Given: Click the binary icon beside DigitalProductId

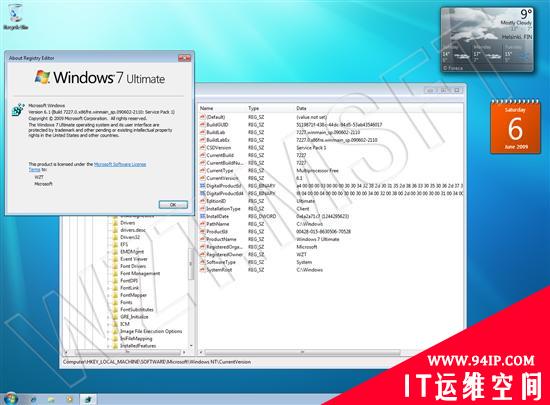Looking at the screenshot, I should (x=202, y=186).
